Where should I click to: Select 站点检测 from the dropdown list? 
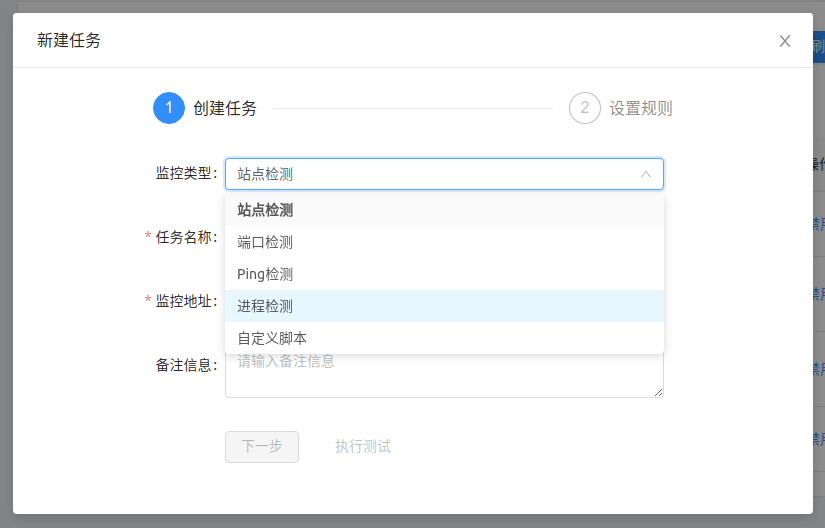coord(265,210)
